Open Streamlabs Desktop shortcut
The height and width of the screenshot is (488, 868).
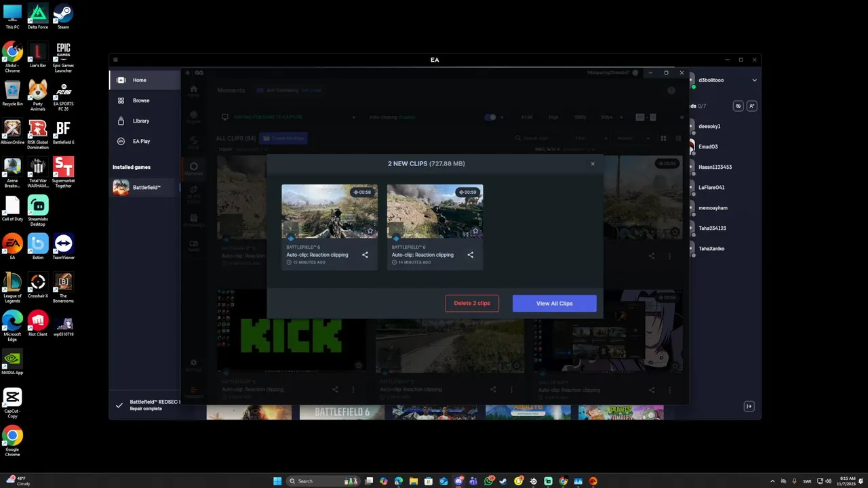[38, 211]
